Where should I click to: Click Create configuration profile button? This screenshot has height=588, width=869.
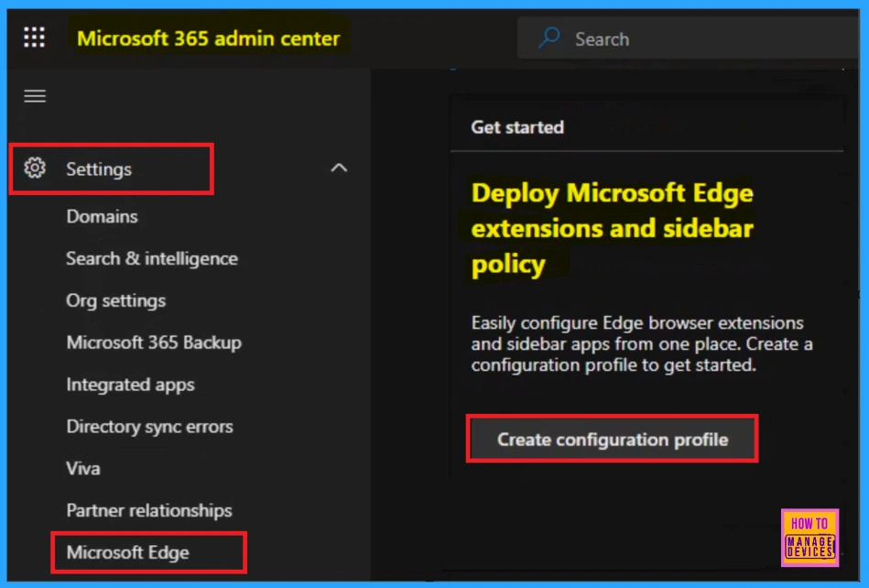click(x=613, y=439)
